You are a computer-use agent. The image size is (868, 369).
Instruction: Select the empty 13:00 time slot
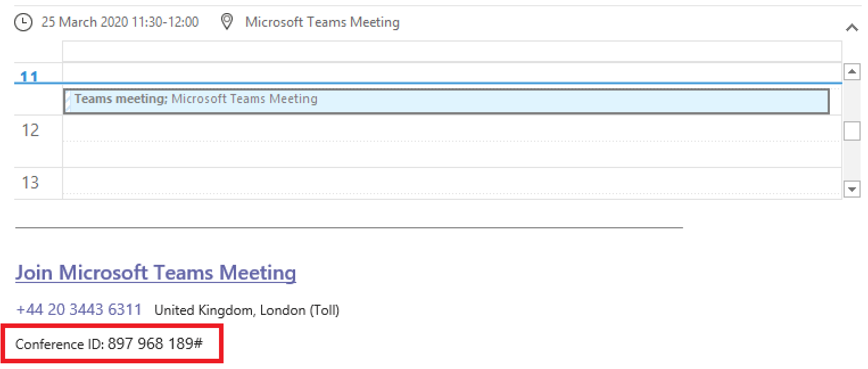coord(452,181)
